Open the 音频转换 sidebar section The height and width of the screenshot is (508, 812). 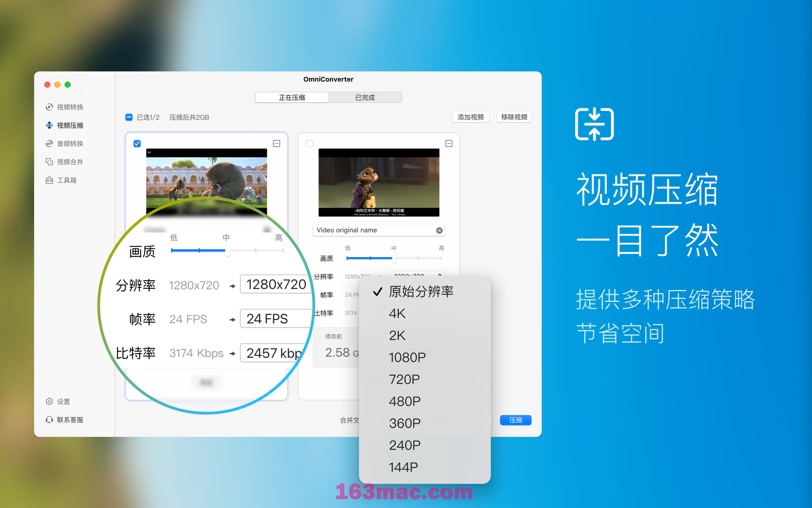coord(64,144)
